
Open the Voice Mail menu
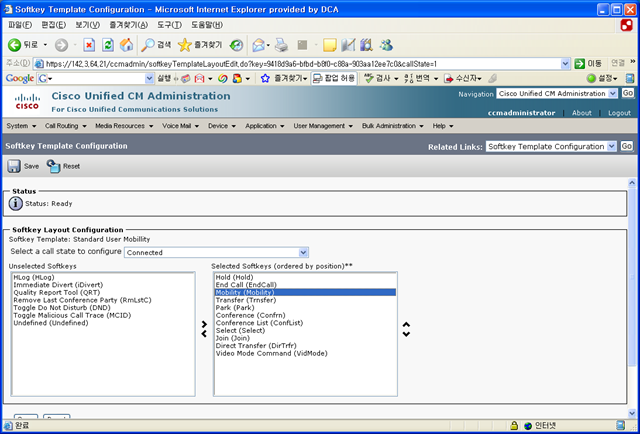(x=180, y=126)
